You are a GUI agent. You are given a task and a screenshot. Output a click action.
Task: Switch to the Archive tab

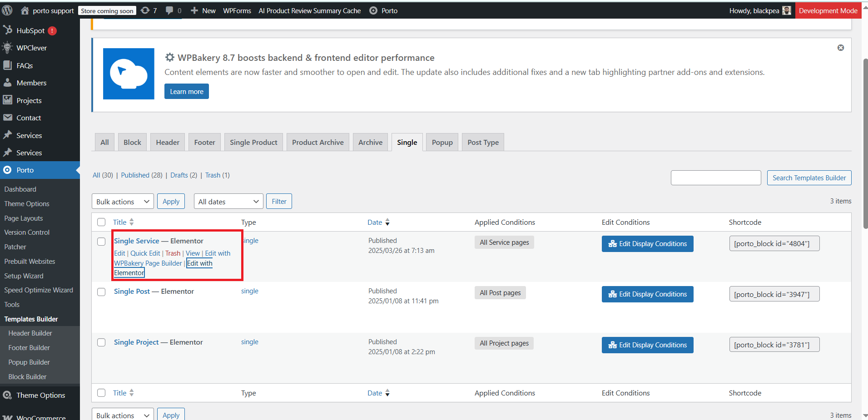371,142
